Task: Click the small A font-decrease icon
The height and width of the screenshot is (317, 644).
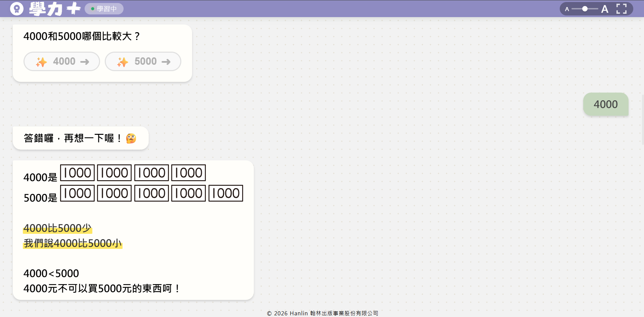Action: point(567,9)
